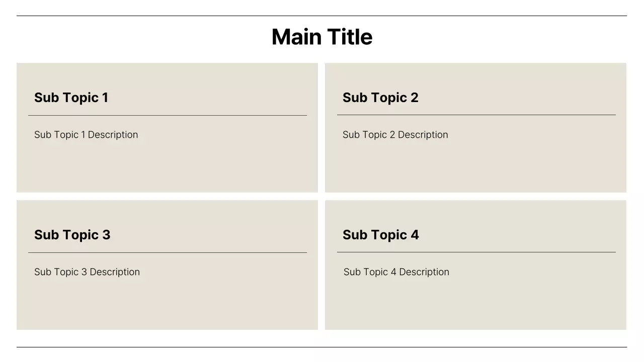644x362 pixels.
Task: Select the "Sub Topic 1" heading
Action: [x=71, y=98]
